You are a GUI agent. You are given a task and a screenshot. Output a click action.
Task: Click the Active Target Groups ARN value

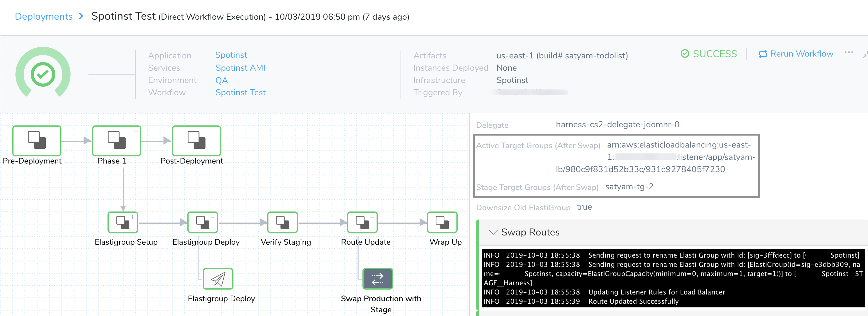pos(656,157)
